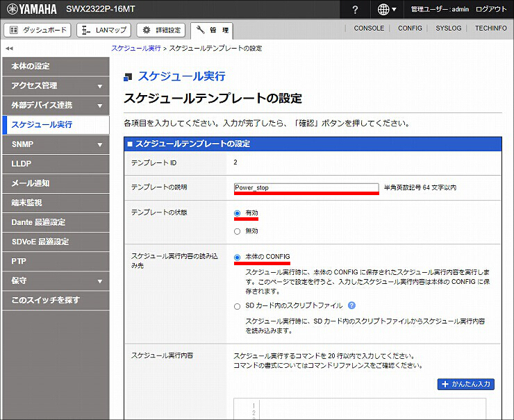The height and width of the screenshot is (420, 514).
Task: Click the 管理ユーザー: admin text
Action: pyautogui.click(x=440, y=9)
